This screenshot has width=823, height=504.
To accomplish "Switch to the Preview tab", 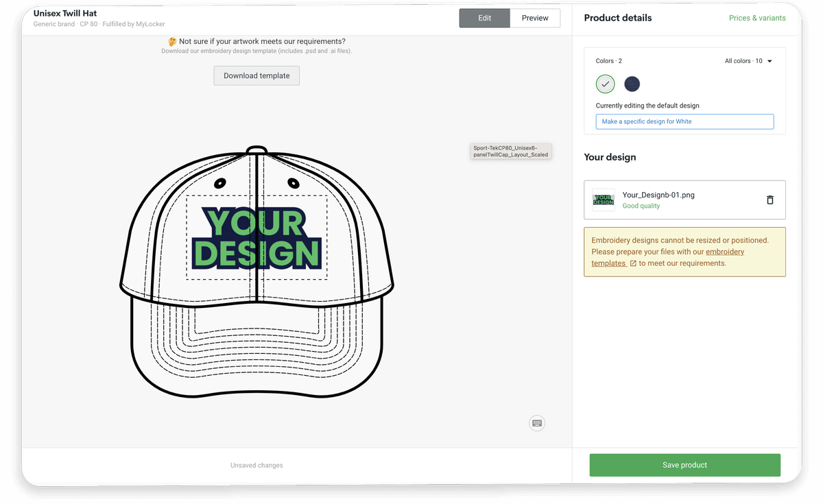I will tap(535, 18).
